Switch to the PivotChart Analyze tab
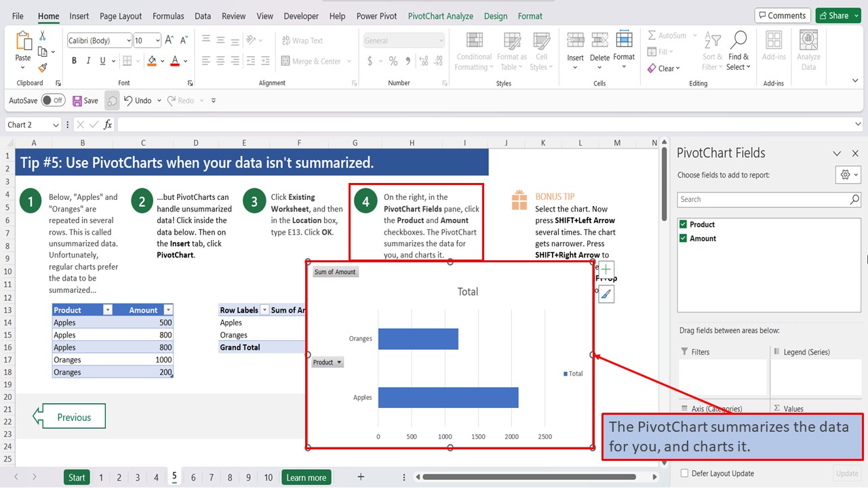 click(440, 15)
